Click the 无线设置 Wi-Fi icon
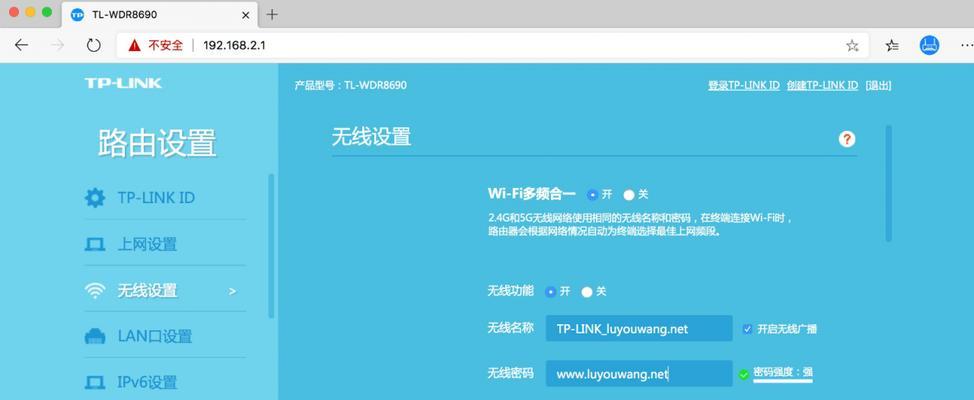Screen dimensions: 974x400 [x=95, y=291]
